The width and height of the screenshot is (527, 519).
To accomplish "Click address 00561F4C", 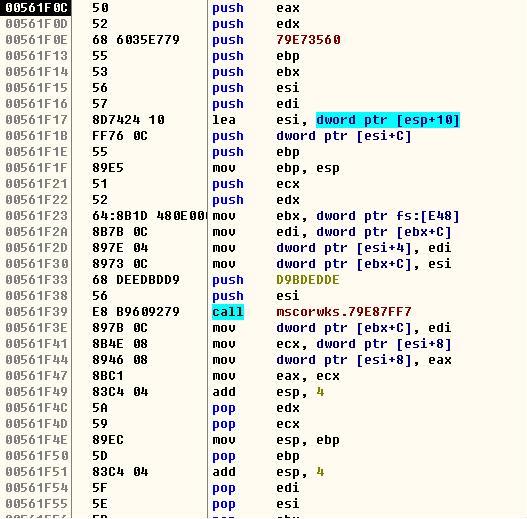I will (x=36, y=408).
